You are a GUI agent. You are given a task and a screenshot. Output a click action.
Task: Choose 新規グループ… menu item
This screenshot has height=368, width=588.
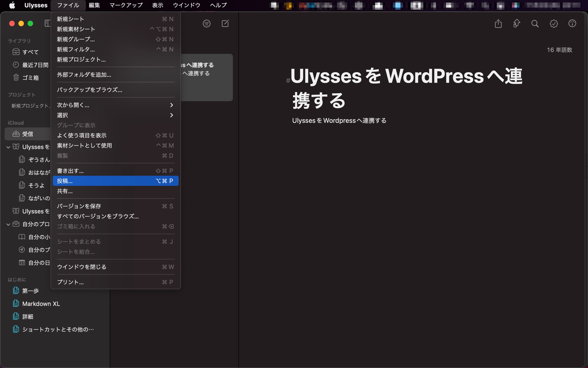point(116,39)
